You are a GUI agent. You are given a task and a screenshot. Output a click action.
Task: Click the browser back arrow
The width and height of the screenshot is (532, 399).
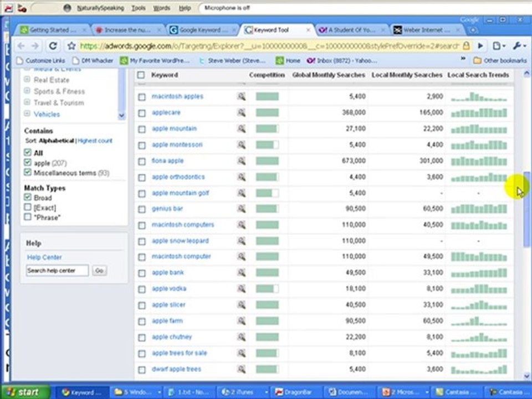(21, 45)
